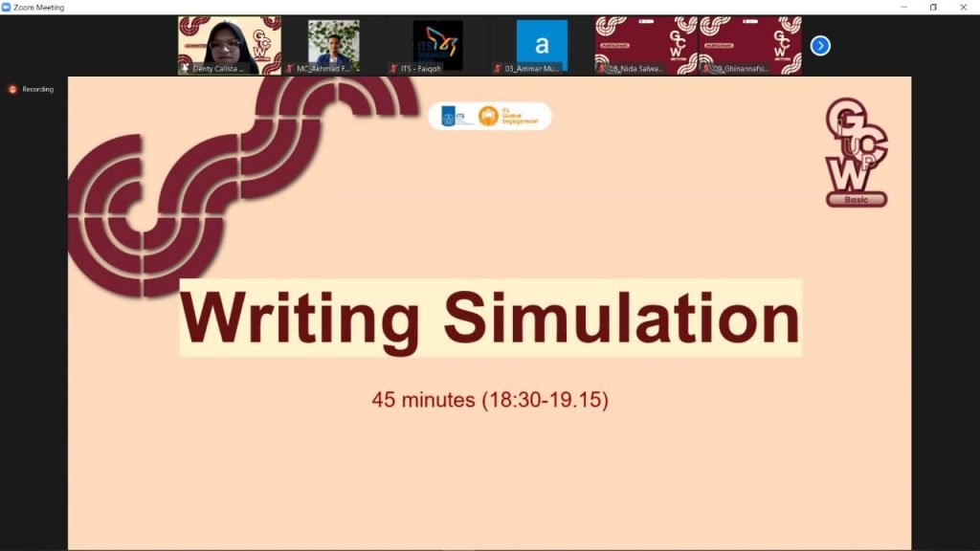980x551 pixels.
Task: Restore down the Zoom Meeting window
Action: pyautogui.click(x=933, y=7)
